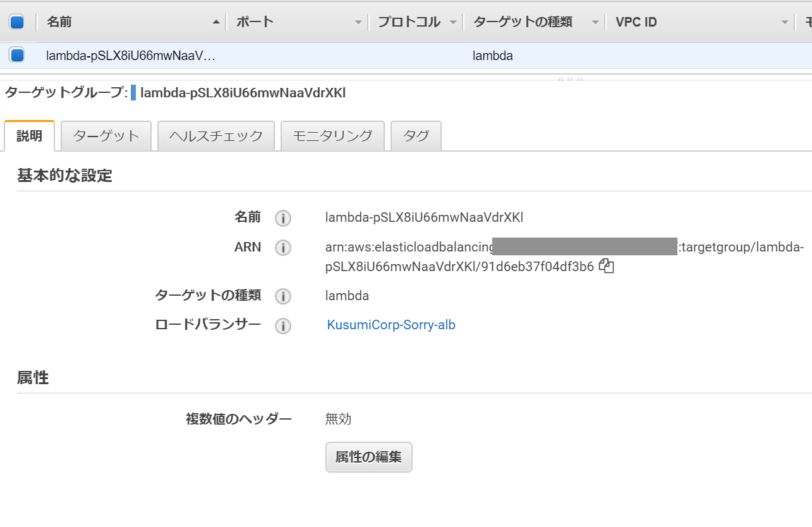Click the ascending sort arrow on 名前 column
The height and width of the screenshot is (527, 812).
[x=217, y=21]
